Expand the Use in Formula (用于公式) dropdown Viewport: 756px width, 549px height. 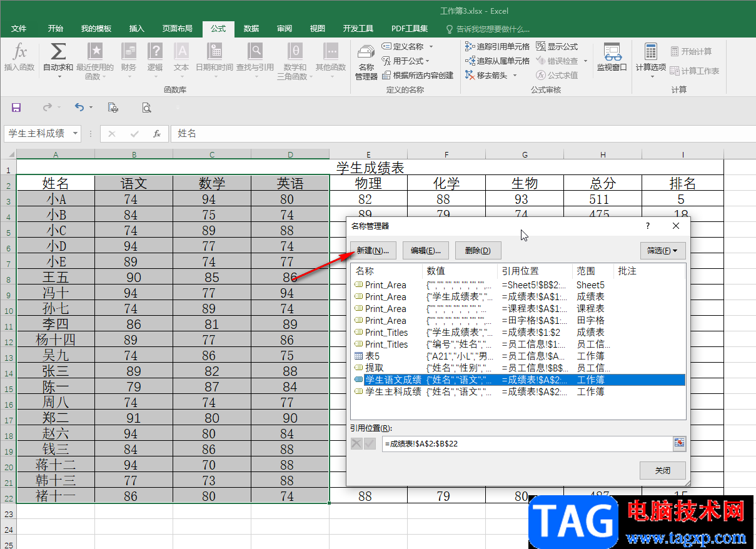(x=428, y=61)
